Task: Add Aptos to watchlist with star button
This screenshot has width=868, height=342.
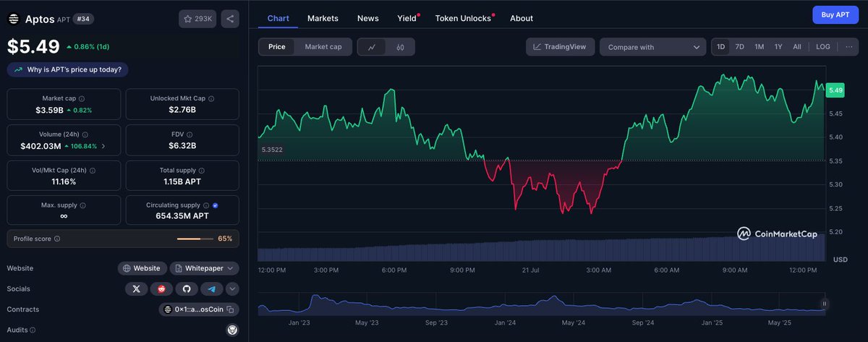Action: point(197,19)
